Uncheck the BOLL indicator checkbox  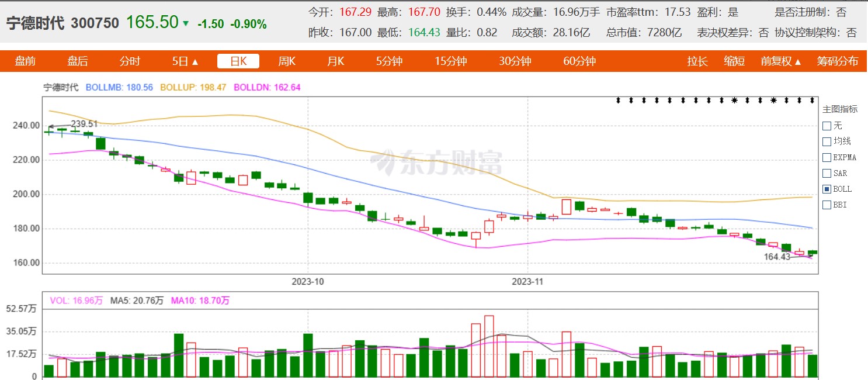pyautogui.click(x=826, y=189)
